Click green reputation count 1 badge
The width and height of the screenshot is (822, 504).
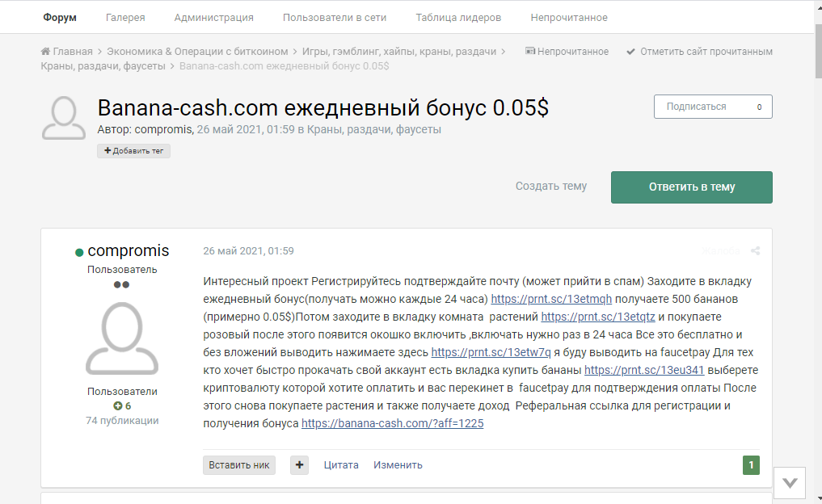click(x=751, y=465)
